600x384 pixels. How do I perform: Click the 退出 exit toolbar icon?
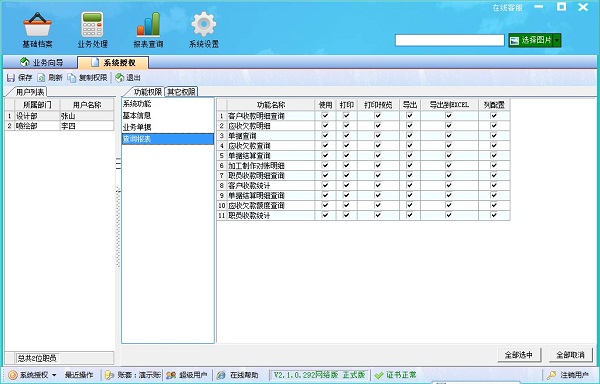[119, 78]
